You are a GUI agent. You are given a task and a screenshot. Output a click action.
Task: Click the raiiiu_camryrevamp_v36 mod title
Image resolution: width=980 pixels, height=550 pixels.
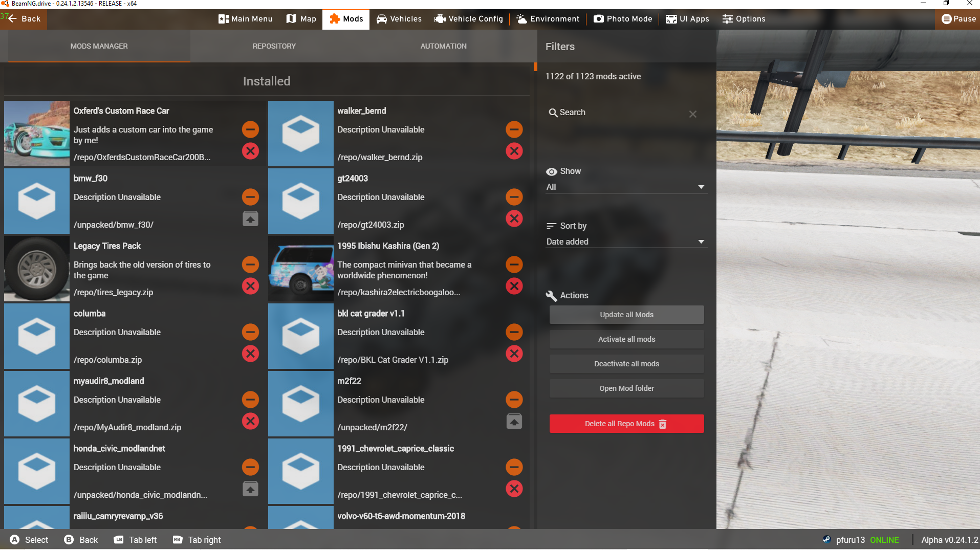click(118, 516)
